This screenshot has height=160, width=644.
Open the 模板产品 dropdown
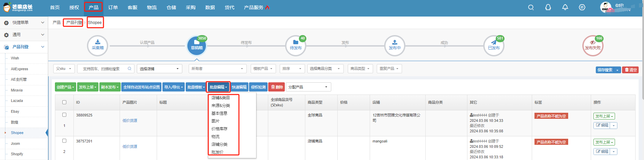263,69
